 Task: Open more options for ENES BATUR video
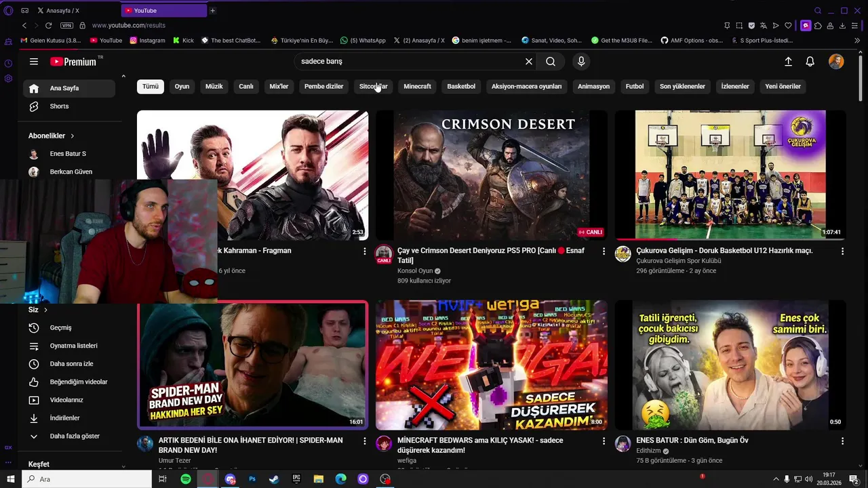[x=842, y=441]
